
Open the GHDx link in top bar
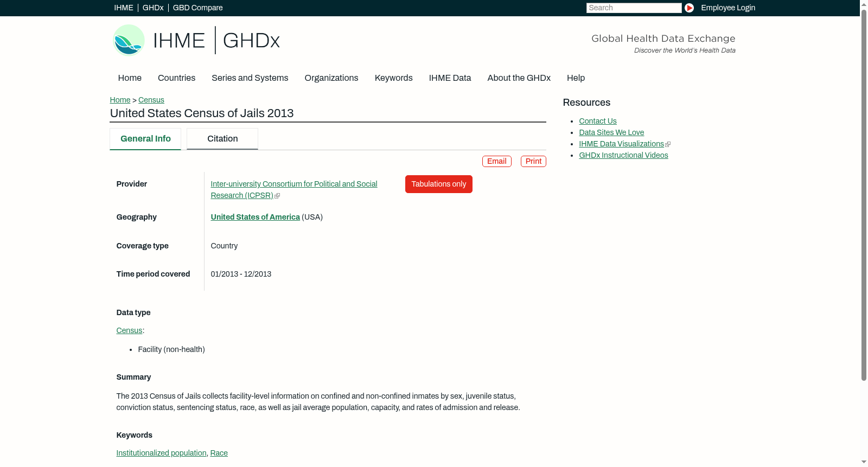click(153, 8)
